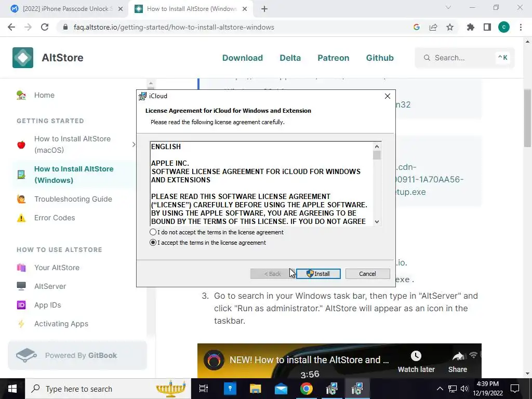
Task: Open the Activating Apps page
Action: click(61, 324)
